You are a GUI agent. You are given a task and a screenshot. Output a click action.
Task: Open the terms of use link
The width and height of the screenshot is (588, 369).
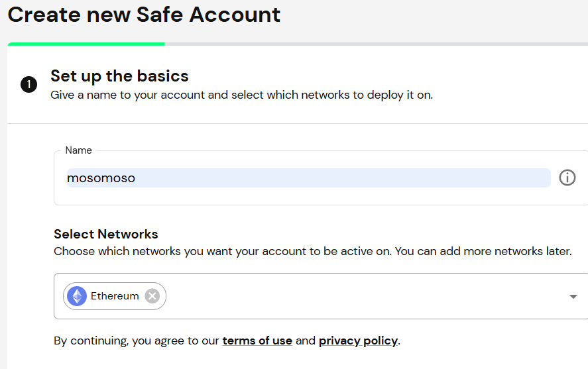(x=257, y=341)
